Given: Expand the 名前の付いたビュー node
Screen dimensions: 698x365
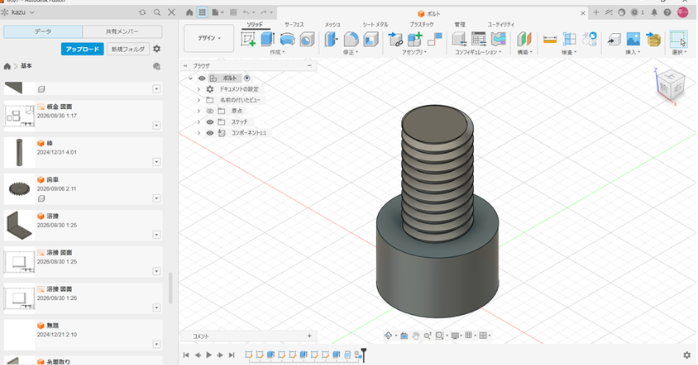Looking at the screenshot, I should point(199,100).
